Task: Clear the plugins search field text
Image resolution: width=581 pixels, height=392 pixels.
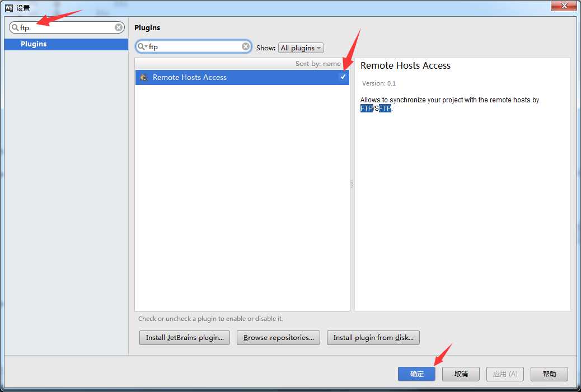Action: 246,46
